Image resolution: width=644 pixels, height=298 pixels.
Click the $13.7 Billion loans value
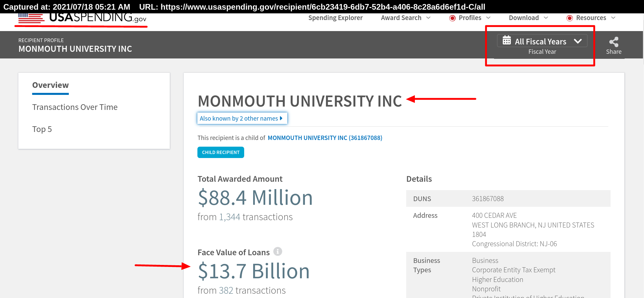254,271
